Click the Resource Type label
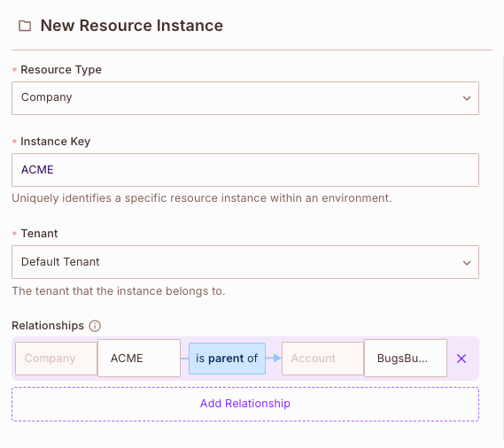Image resolution: width=504 pixels, height=448 pixels. click(61, 70)
